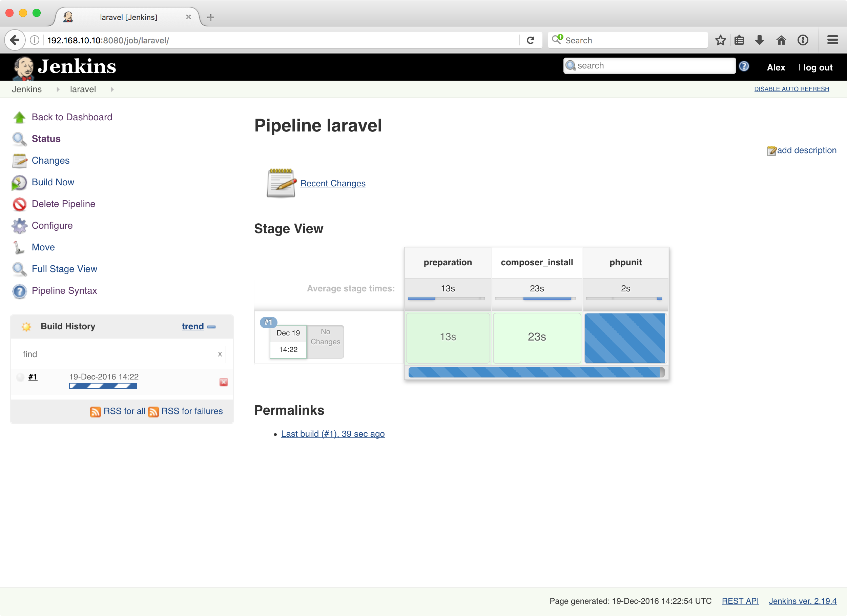Click the RSS for all feed icon
The height and width of the screenshot is (616, 847).
tap(95, 411)
